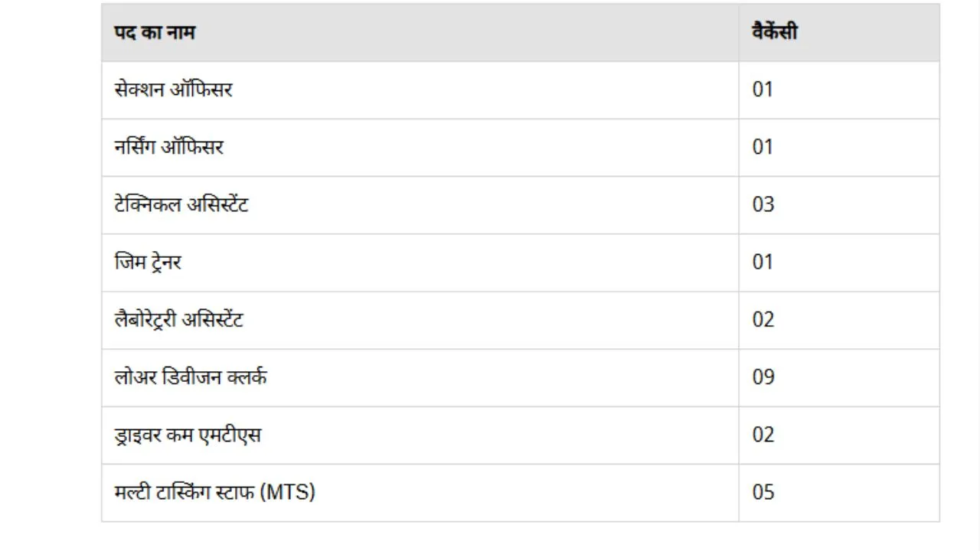Click vacancy count 03 for टेक्निकल असिस्टेंट
Image resolution: width=980 pixels, height=551 pixels.
764,204
